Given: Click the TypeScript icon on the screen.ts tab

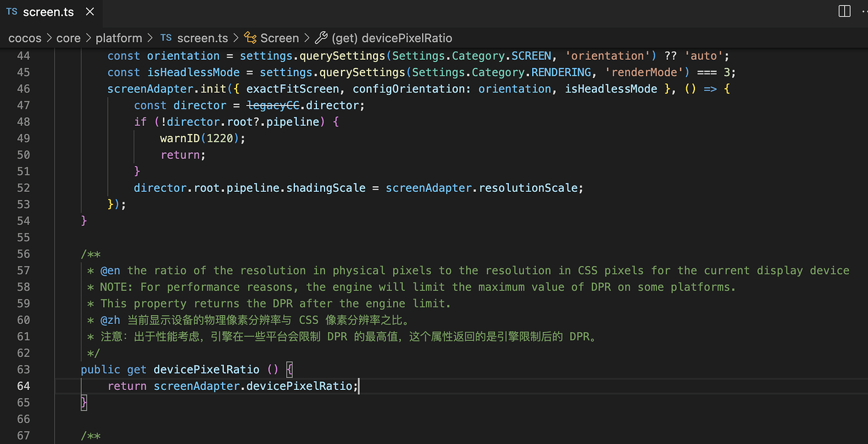Looking at the screenshot, I should [x=11, y=11].
